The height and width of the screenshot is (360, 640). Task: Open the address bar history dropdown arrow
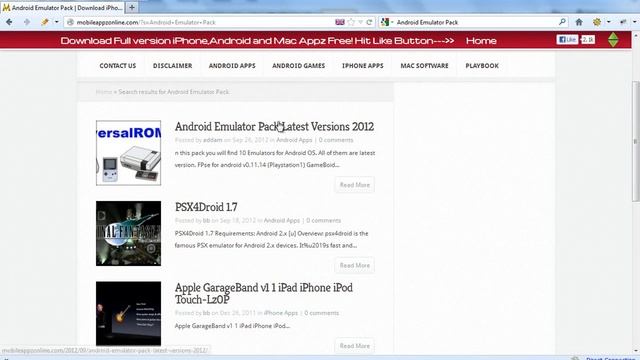point(360,22)
